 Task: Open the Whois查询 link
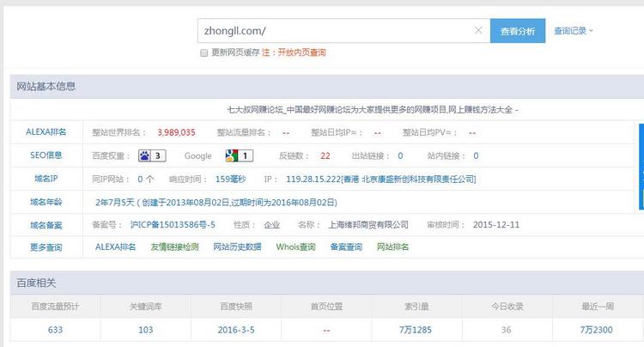297,247
